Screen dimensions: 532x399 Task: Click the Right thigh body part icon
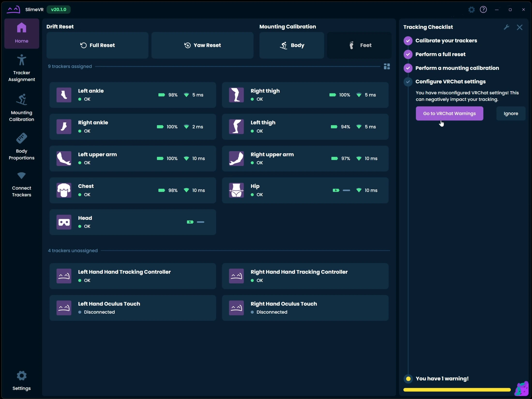[236, 95]
